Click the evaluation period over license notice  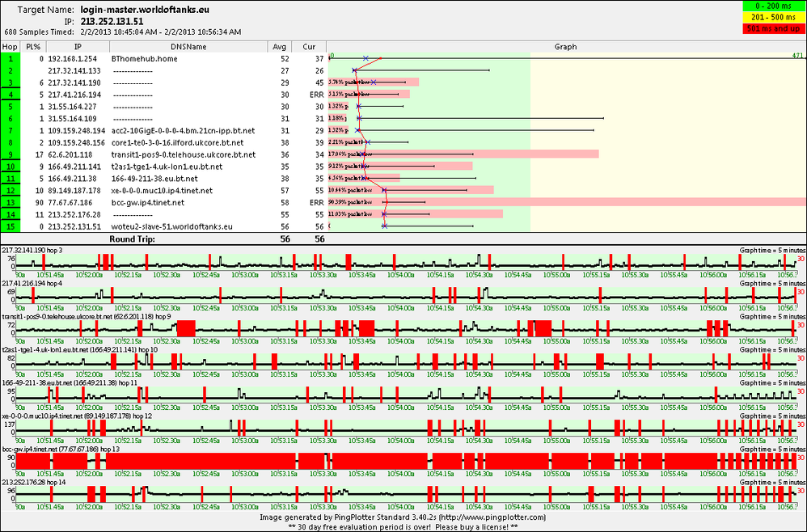pyautogui.click(x=403, y=527)
